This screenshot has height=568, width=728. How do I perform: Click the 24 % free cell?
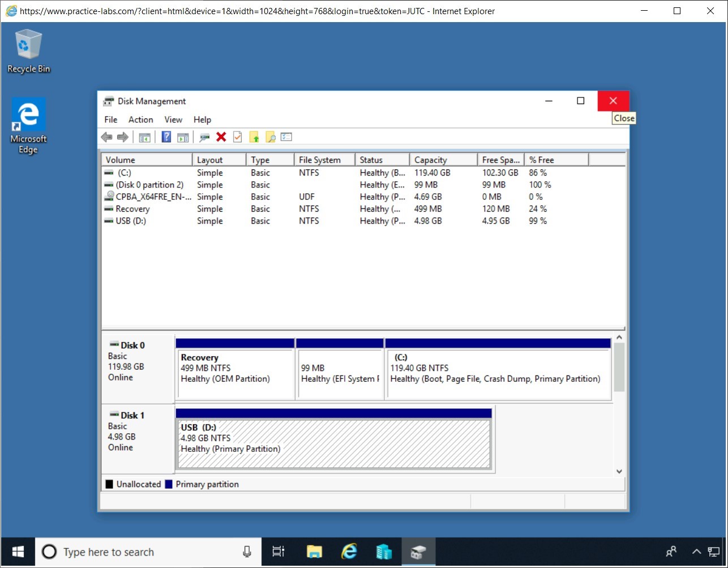tap(538, 209)
